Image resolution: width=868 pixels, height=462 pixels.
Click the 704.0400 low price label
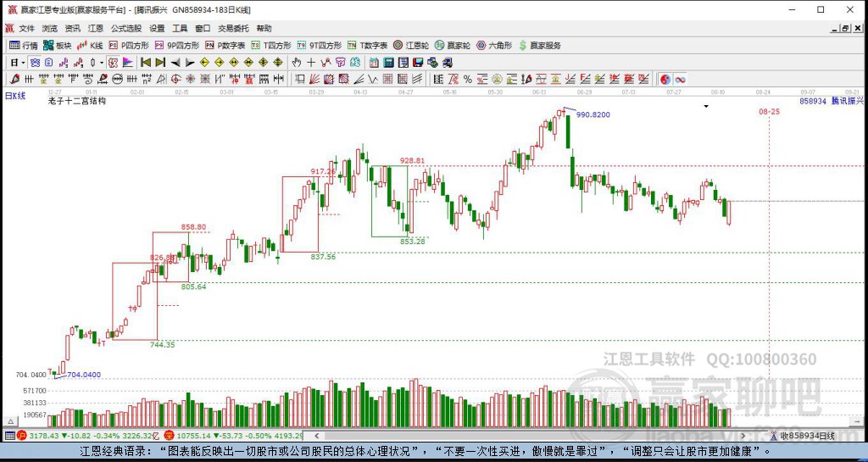pos(84,375)
